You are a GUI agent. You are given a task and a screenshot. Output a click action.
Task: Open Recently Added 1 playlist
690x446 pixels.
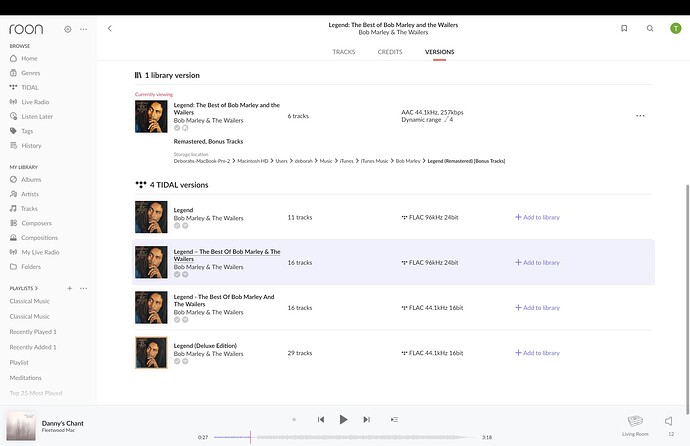[x=33, y=347]
